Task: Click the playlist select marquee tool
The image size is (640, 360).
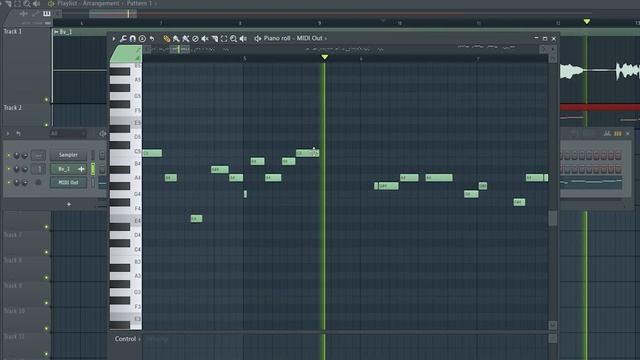Action: (x=18, y=4)
